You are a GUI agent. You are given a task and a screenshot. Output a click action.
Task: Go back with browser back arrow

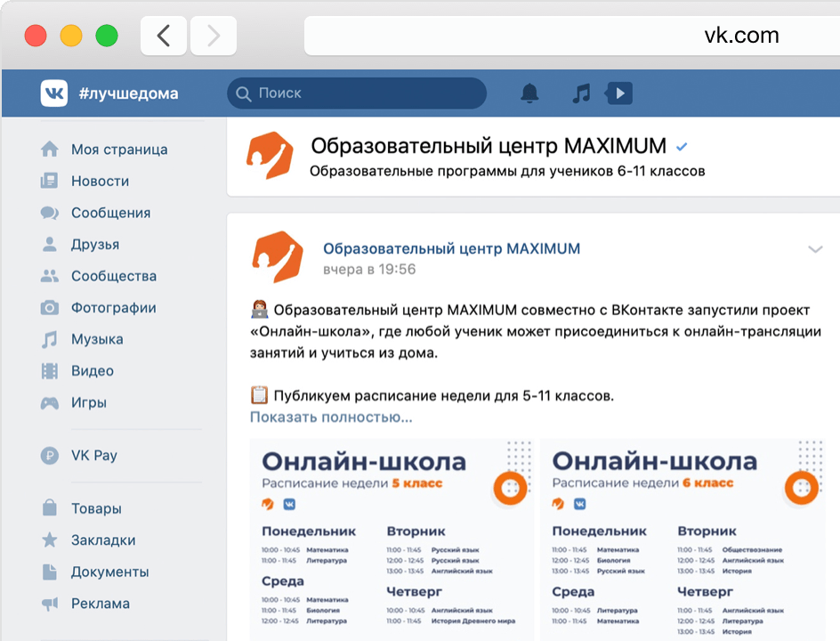coord(164,36)
